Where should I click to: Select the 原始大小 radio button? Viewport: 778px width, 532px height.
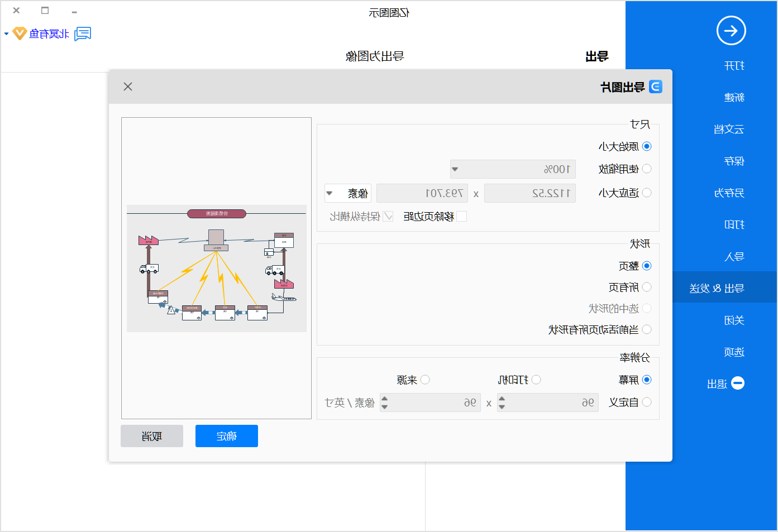[x=647, y=146]
